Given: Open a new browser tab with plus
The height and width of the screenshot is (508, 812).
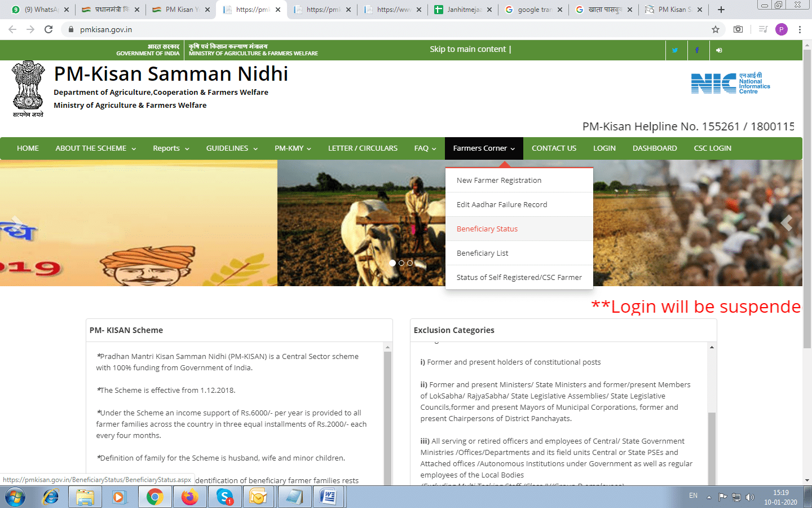Looking at the screenshot, I should click(x=721, y=10).
